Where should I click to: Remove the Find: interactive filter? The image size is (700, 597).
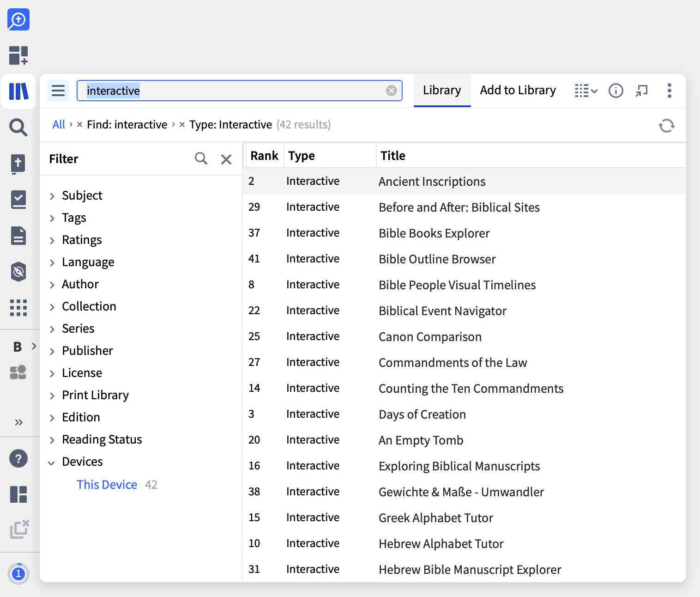coord(80,125)
